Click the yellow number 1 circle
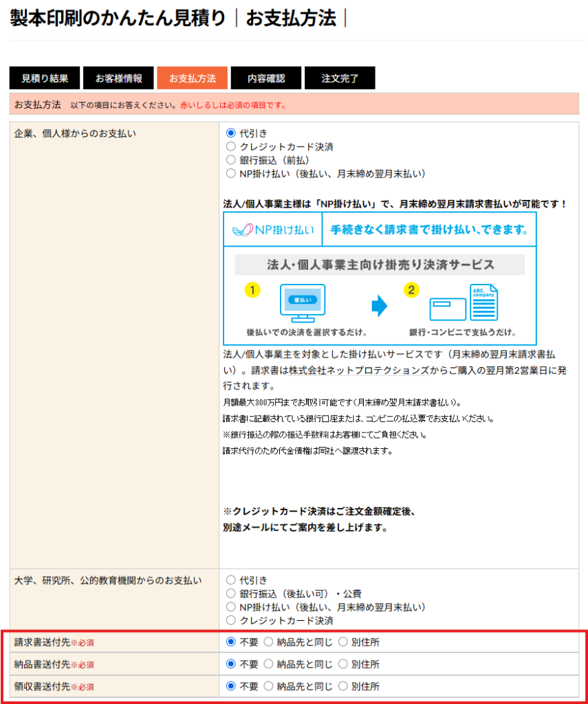Viewport: 588px width, 704px height. [252, 289]
